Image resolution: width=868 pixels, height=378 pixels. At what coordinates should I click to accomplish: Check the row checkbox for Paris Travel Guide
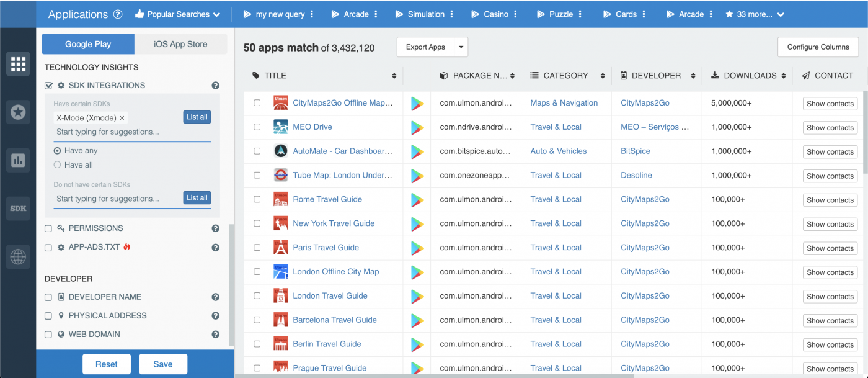257,248
